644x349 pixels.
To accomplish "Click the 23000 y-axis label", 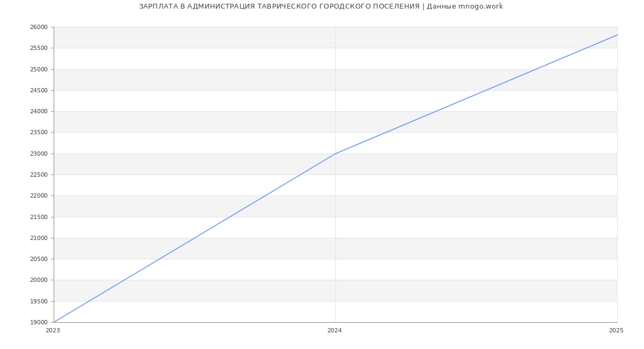I will [39, 154].
